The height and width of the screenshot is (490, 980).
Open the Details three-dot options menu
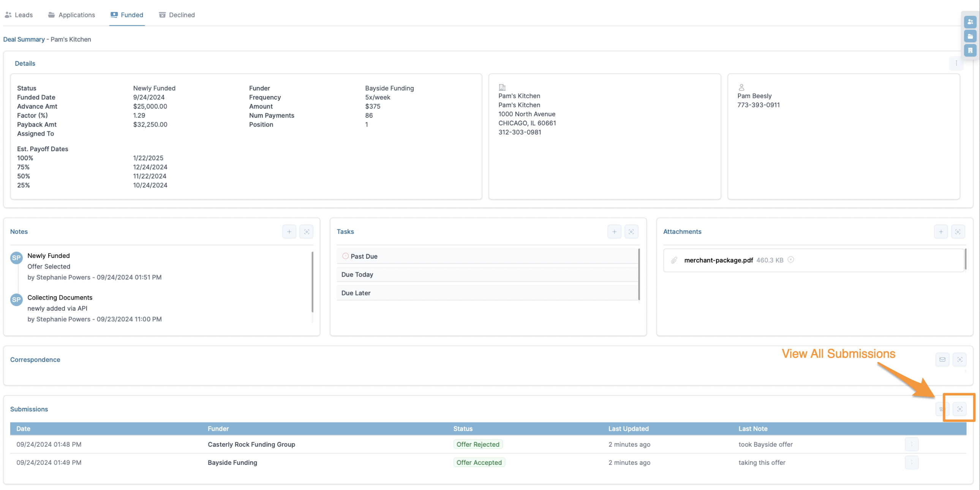click(x=956, y=63)
